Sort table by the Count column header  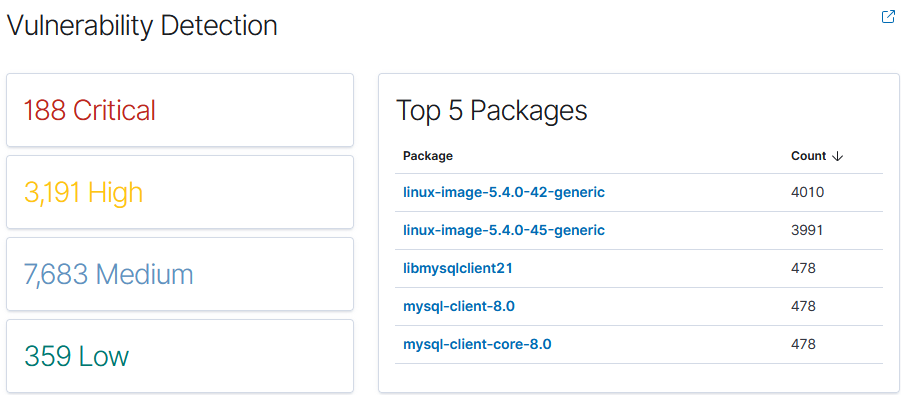pyautogui.click(x=808, y=156)
